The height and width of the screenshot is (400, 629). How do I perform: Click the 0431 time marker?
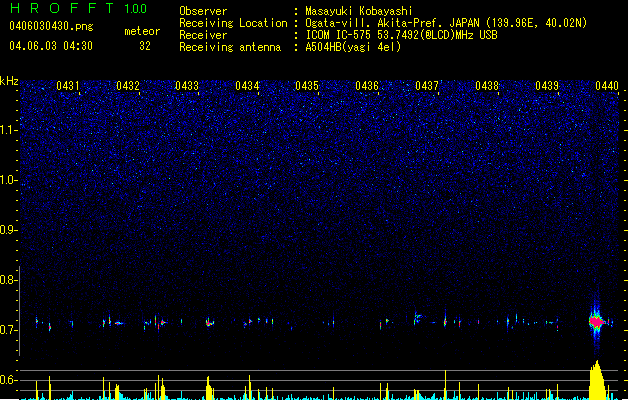pyautogui.click(x=67, y=85)
